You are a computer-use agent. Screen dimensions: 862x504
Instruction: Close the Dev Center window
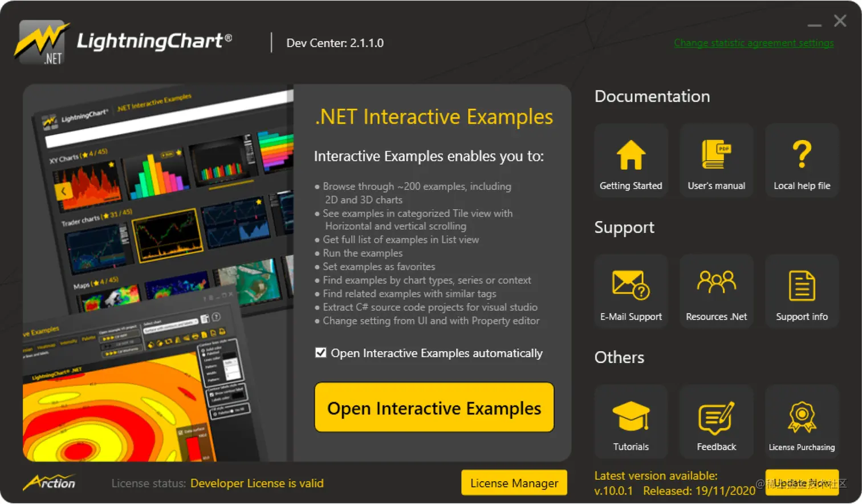pyautogui.click(x=840, y=21)
